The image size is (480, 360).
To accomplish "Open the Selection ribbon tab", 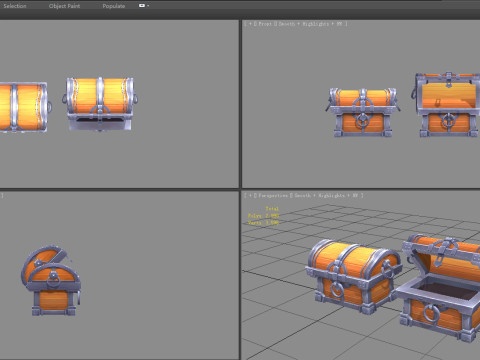I will (x=15, y=6).
